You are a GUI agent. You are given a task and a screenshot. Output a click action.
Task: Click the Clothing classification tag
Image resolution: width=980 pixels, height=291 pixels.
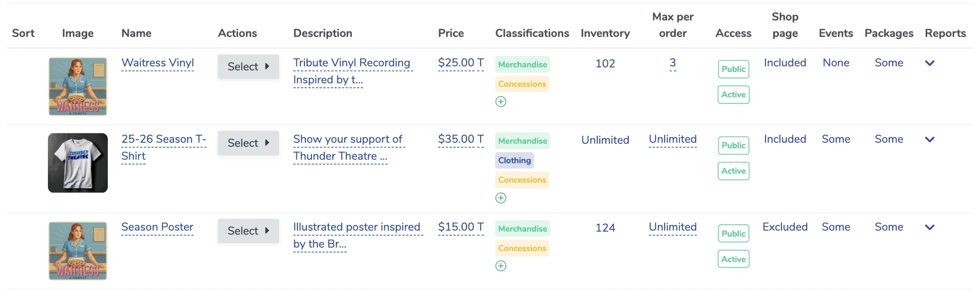click(x=514, y=161)
